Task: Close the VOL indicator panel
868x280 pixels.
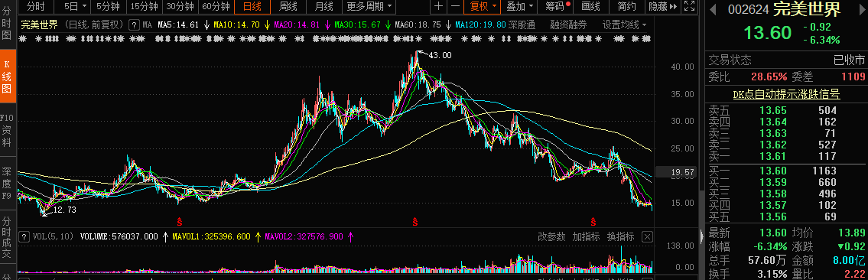Action: pos(647,237)
